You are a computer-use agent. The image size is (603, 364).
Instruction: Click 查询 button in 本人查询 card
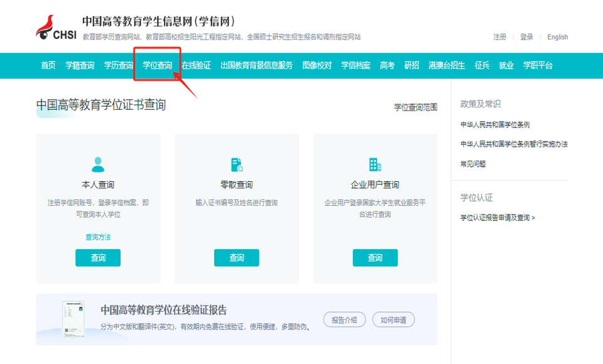98,257
